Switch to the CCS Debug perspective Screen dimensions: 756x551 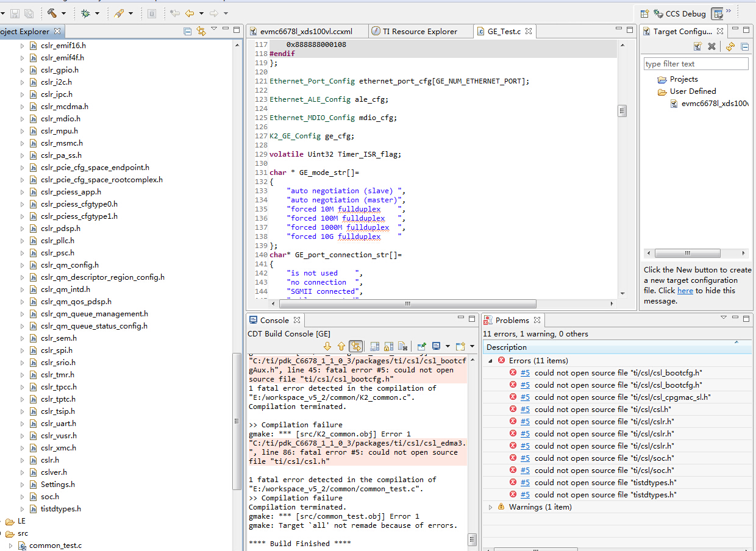[x=679, y=13]
